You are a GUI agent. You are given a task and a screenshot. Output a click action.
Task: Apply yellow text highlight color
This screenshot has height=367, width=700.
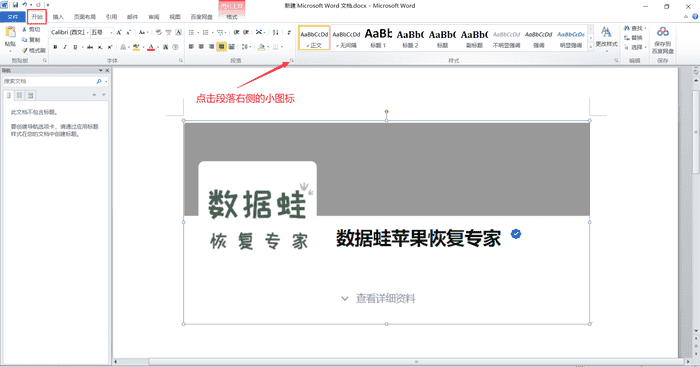click(x=136, y=47)
